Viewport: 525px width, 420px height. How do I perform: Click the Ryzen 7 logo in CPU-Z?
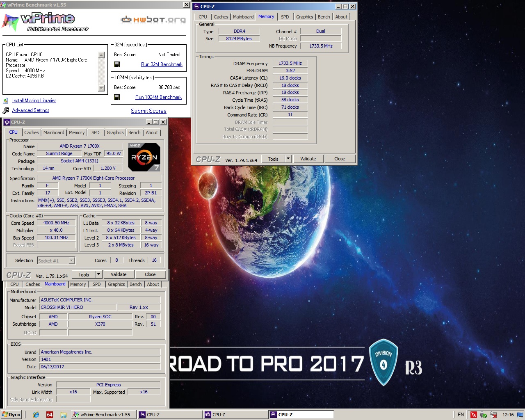point(144,157)
